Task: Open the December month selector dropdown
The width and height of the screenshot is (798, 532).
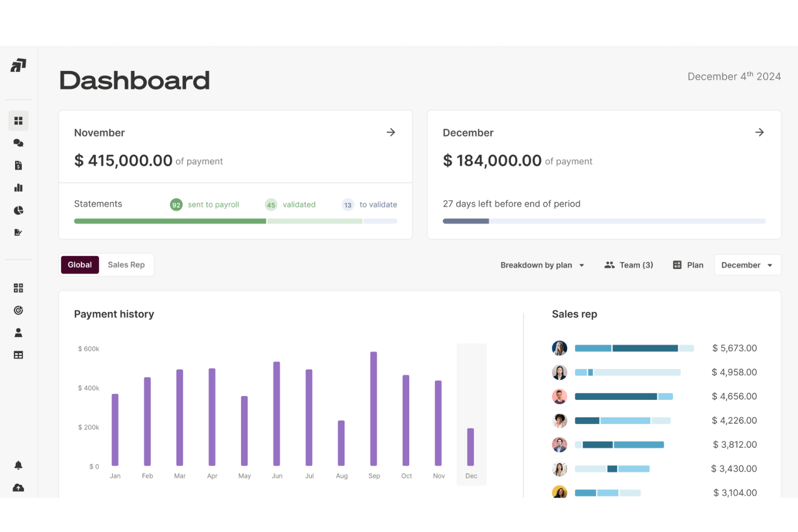Action: click(x=747, y=265)
